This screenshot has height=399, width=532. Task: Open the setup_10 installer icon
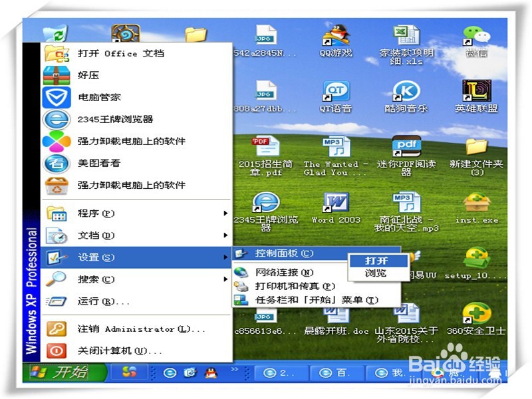coord(477,263)
